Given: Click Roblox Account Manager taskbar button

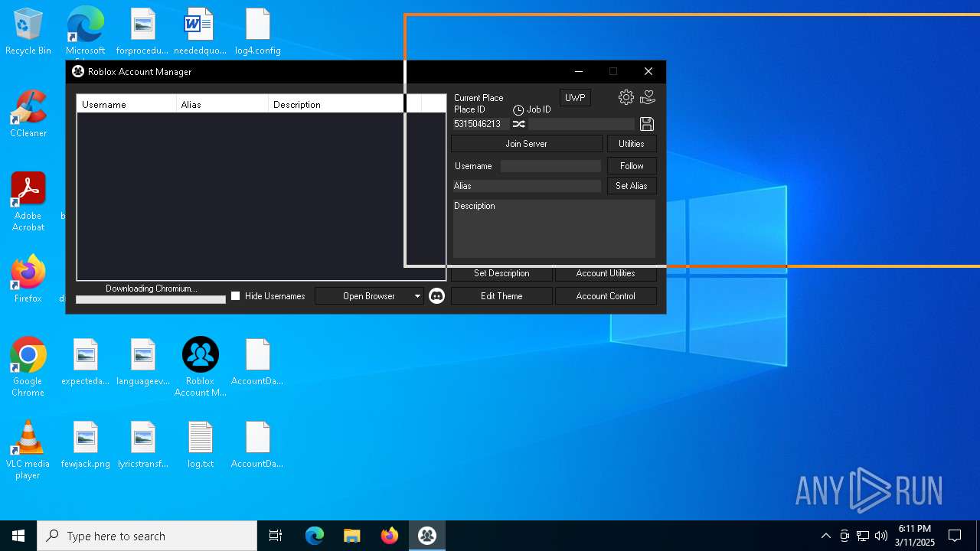Looking at the screenshot, I should pos(427,536).
